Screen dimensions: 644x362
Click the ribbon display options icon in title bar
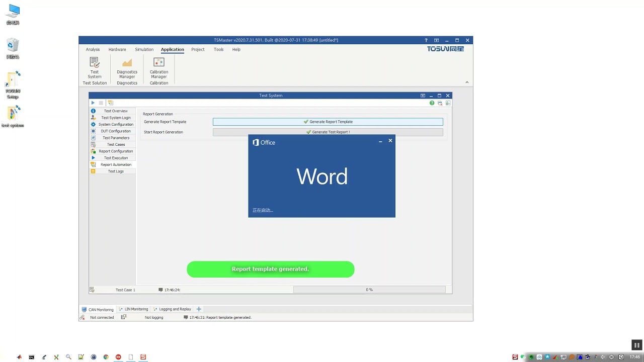[436, 40]
